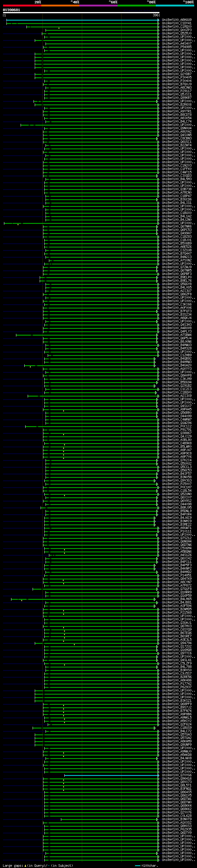Click the white query length bar ending at 396
This screenshot has width=197, height=868.
tap(81, 12)
